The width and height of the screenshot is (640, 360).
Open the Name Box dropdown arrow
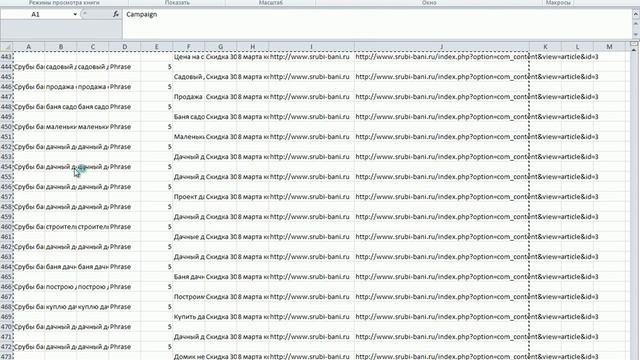(75, 14)
